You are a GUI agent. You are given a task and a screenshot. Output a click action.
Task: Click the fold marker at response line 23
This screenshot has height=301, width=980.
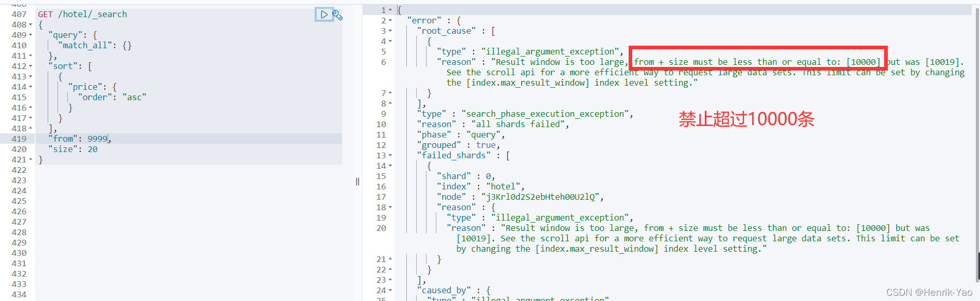(x=390, y=280)
